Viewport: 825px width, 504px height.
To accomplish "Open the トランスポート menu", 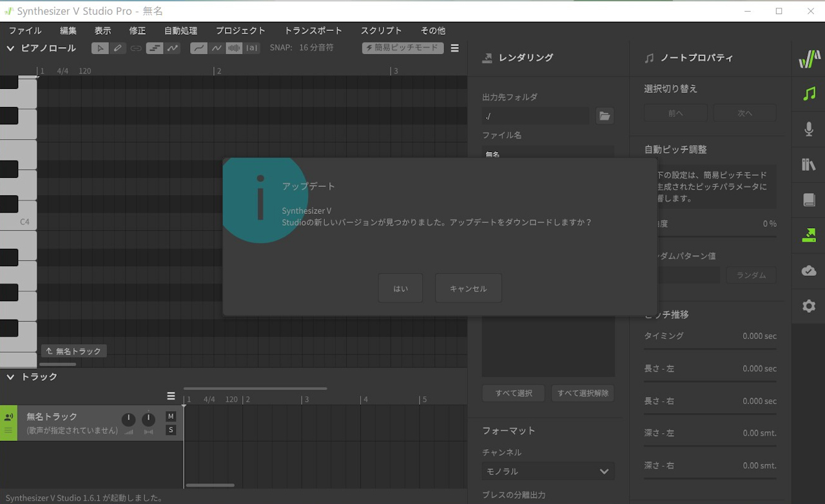I will [x=313, y=30].
